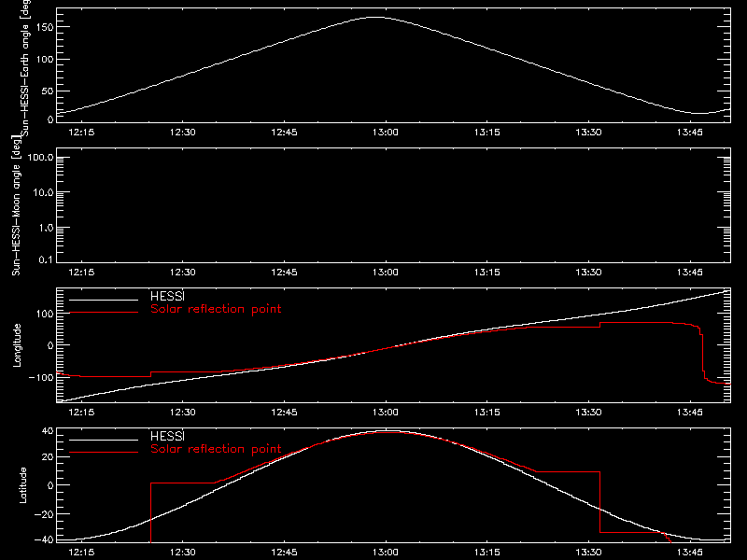The image size is (747, 560).
Task: Click the 20 tick on the Latitude axis
Action: tap(48, 457)
